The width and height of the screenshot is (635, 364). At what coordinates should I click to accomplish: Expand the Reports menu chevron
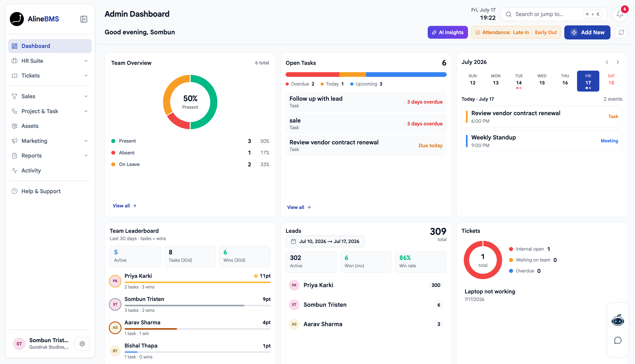pos(86,156)
